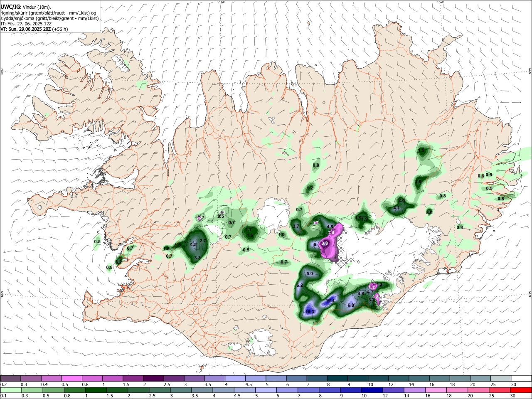
Task: Click the rigning/skúrir legend description line
Action: click(48, 13)
